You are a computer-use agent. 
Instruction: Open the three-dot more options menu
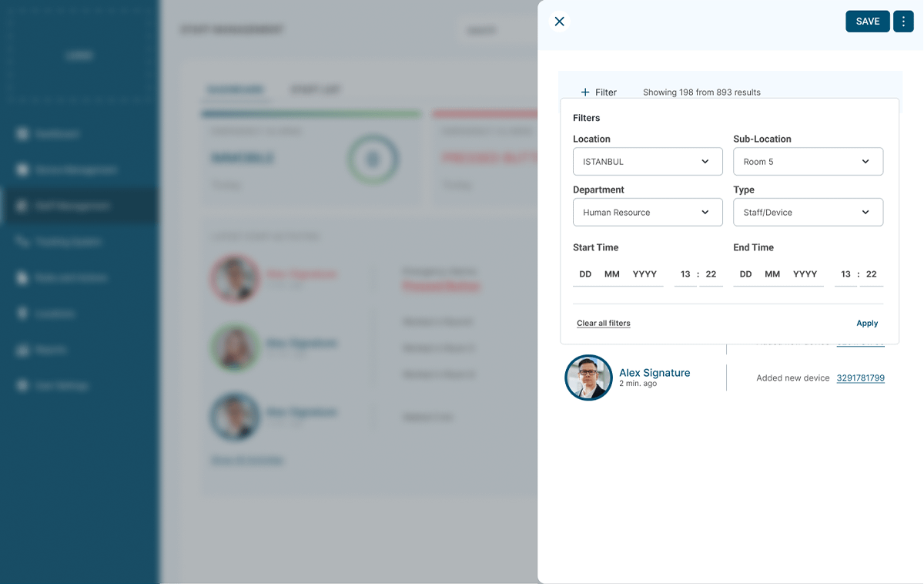pos(903,22)
